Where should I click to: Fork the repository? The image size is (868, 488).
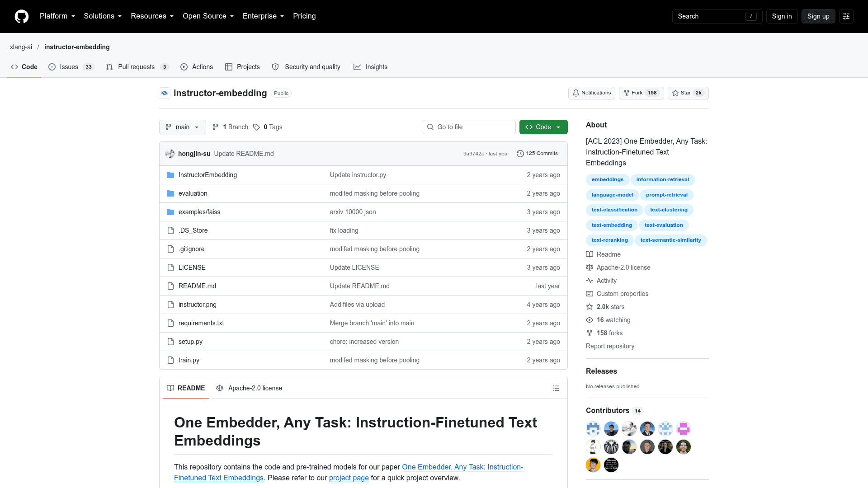[641, 93]
